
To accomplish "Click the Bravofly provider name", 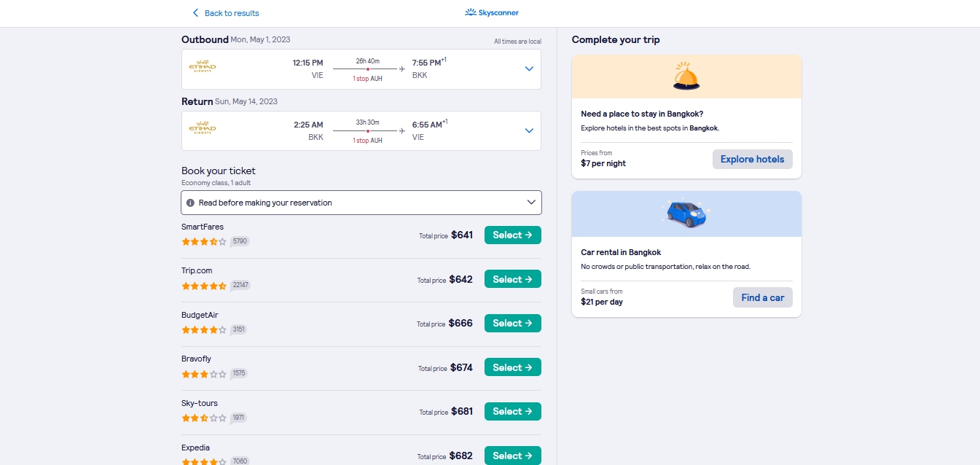I will point(196,359).
